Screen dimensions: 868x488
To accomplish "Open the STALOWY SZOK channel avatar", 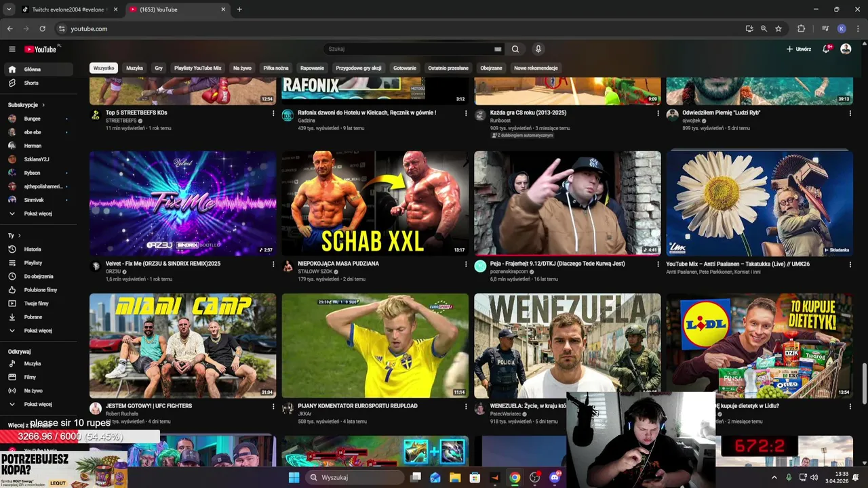I will coord(288,266).
